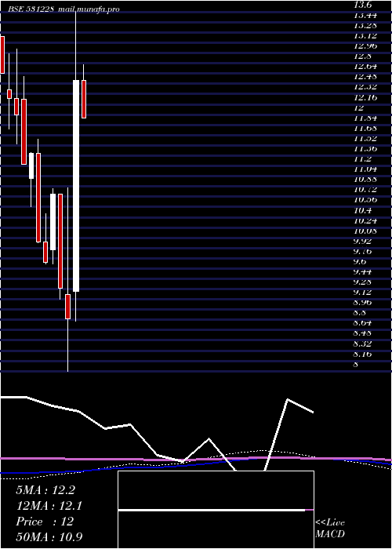Click the white MACD bar in the box
Image resolution: width=392 pixels, height=549 pixels.
(x=212, y=511)
